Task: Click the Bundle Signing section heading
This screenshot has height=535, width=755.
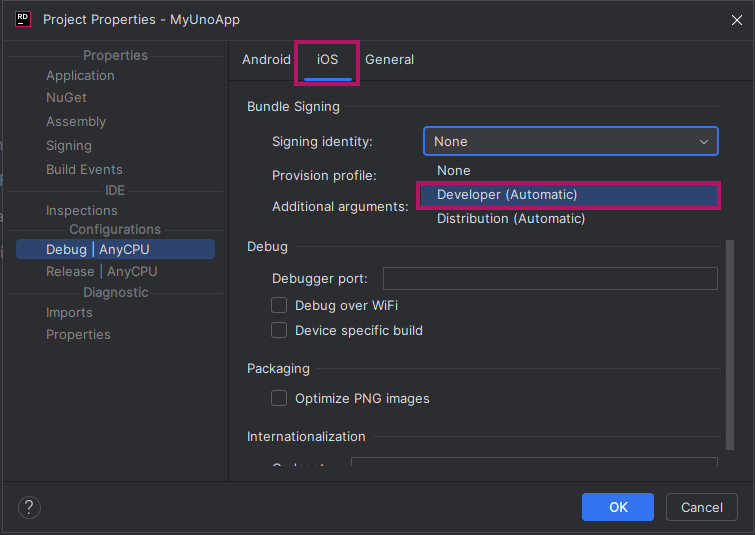Action: 293,106
